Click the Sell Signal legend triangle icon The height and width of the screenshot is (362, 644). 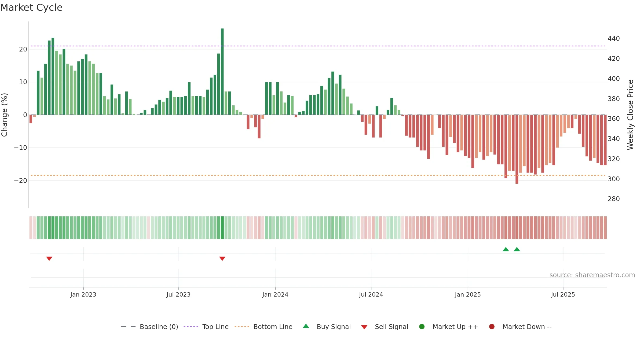(364, 327)
